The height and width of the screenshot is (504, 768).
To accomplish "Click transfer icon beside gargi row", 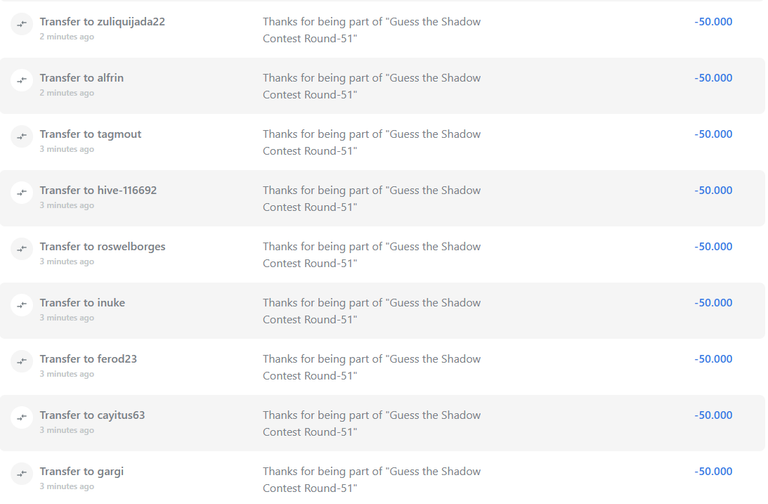I will pos(22,474).
